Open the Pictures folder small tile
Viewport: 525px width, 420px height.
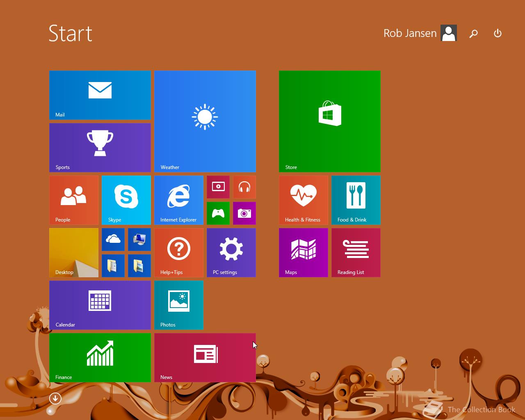pyautogui.click(x=139, y=266)
